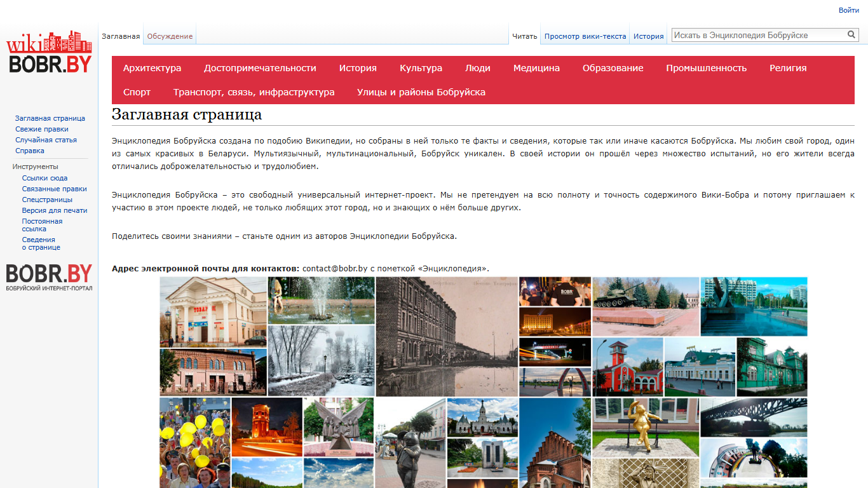
Task: Open the old black-and-white street photo
Action: (x=447, y=337)
